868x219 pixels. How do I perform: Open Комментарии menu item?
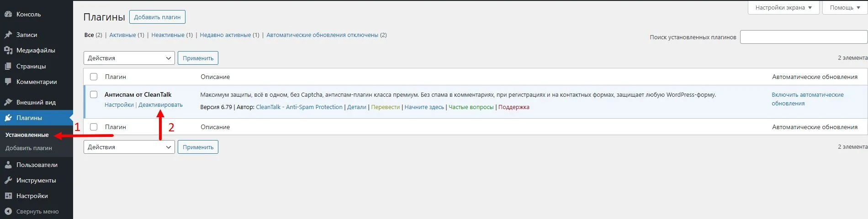(37, 82)
